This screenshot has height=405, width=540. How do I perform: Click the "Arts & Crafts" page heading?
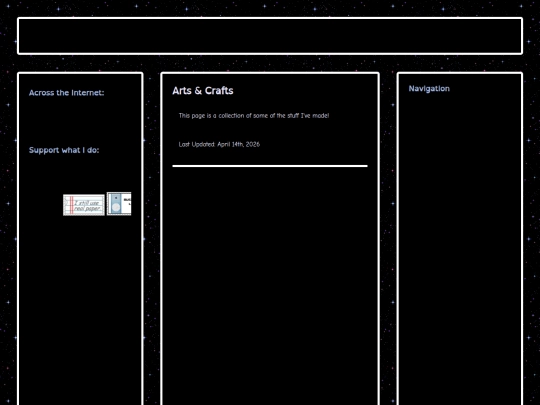(203, 91)
